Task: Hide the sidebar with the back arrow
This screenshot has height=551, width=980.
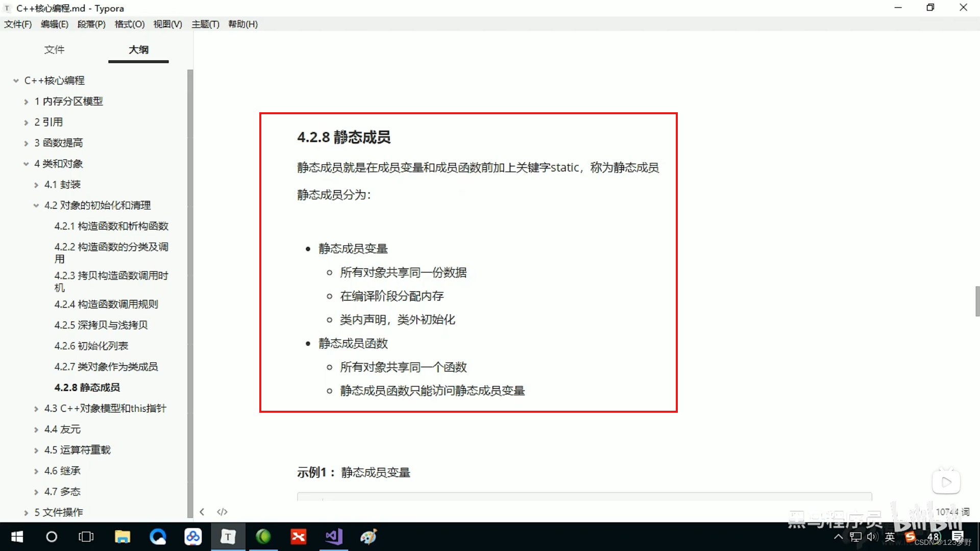Action: pos(202,512)
